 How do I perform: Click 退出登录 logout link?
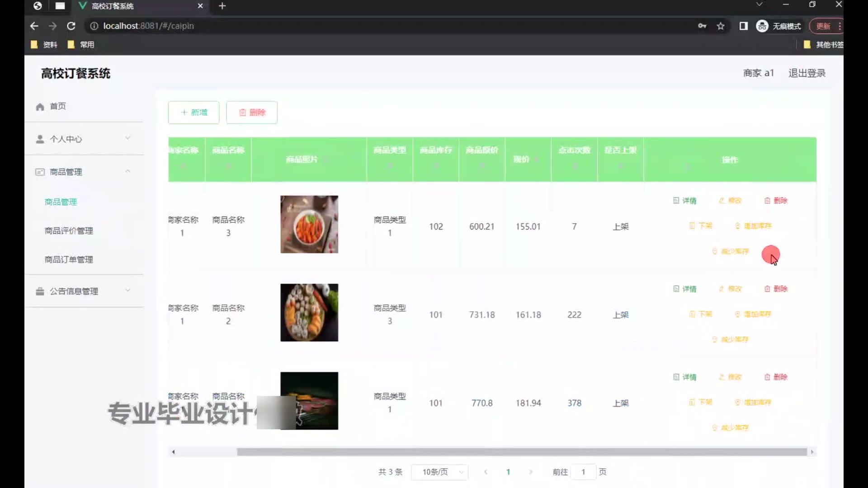pyautogui.click(x=807, y=73)
